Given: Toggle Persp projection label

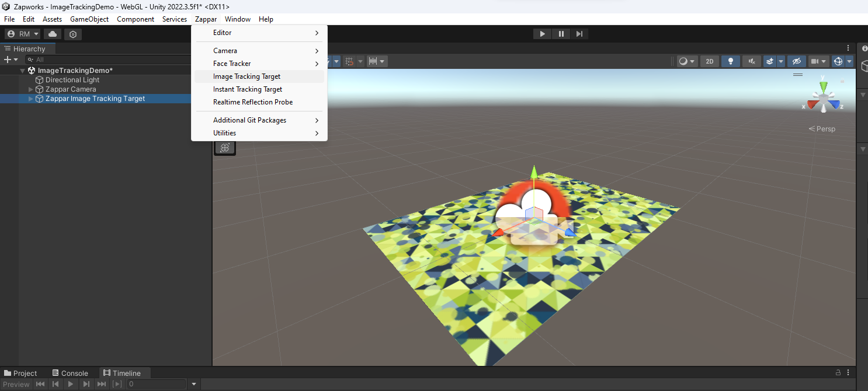Looking at the screenshot, I should click(x=822, y=129).
